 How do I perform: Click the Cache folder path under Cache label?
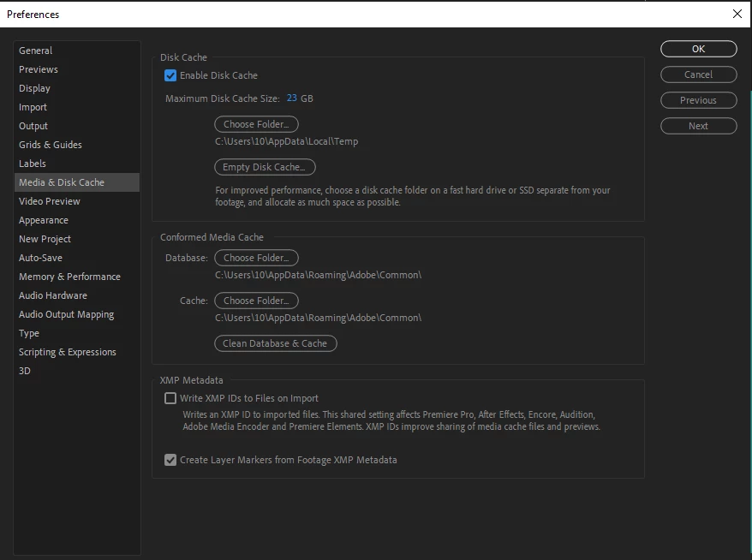click(318, 318)
